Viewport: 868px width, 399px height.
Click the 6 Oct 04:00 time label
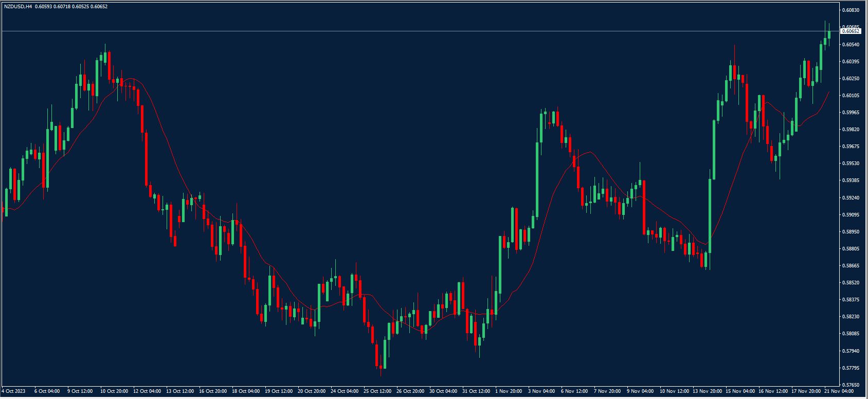[47, 391]
